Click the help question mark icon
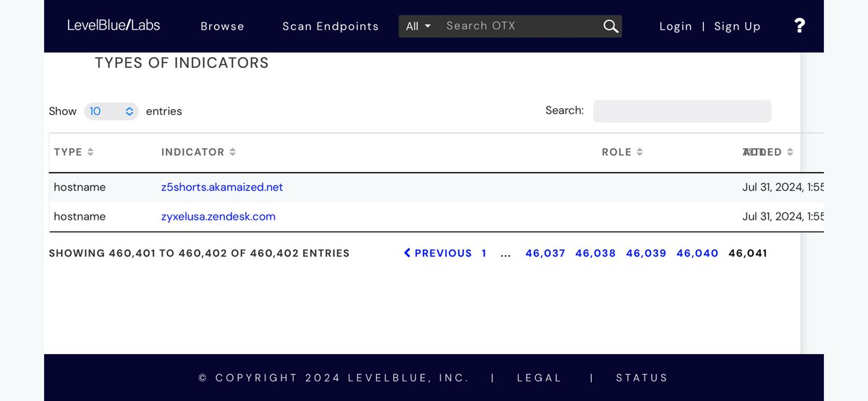Screen dimensions: 868x401 (799, 26)
